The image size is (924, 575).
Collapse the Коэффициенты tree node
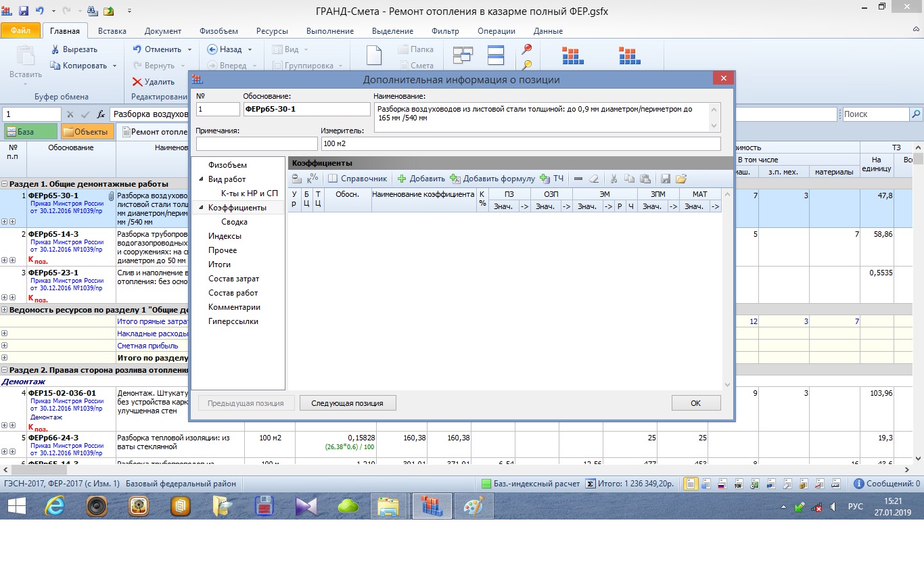coord(201,208)
